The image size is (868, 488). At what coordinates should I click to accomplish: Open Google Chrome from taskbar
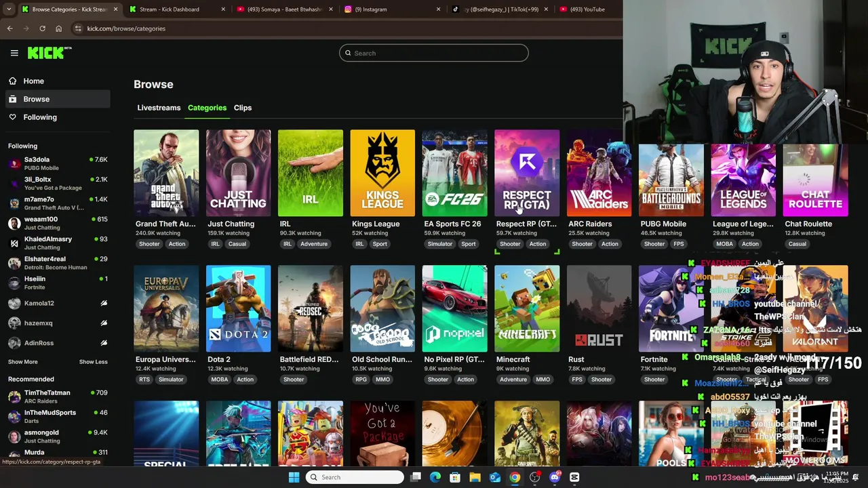click(x=515, y=477)
